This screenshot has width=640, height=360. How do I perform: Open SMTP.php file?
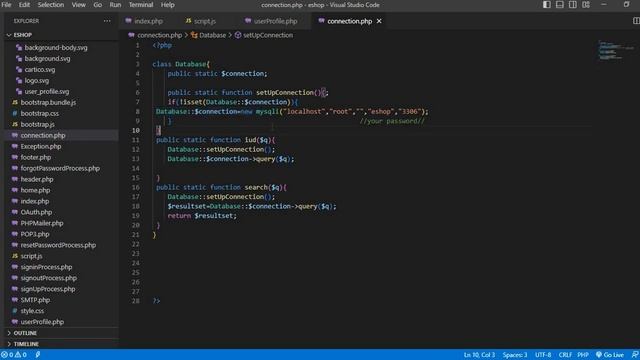(35, 300)
